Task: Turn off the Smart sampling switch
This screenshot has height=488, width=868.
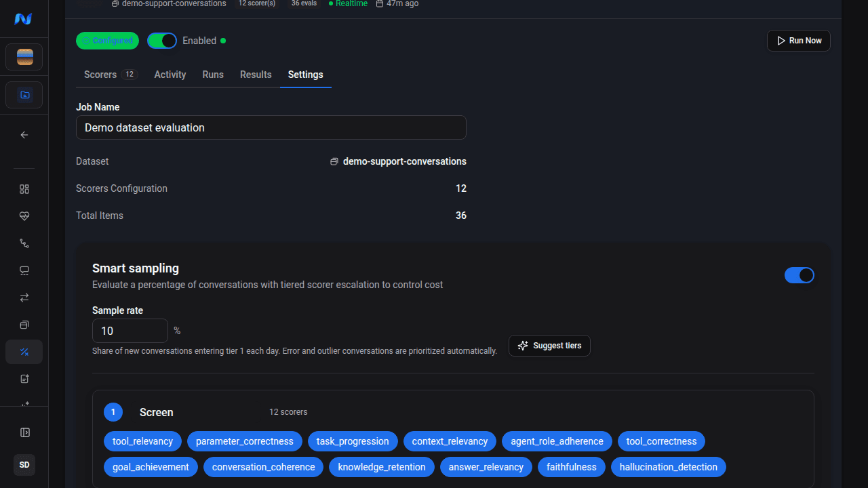Action: 800,275
